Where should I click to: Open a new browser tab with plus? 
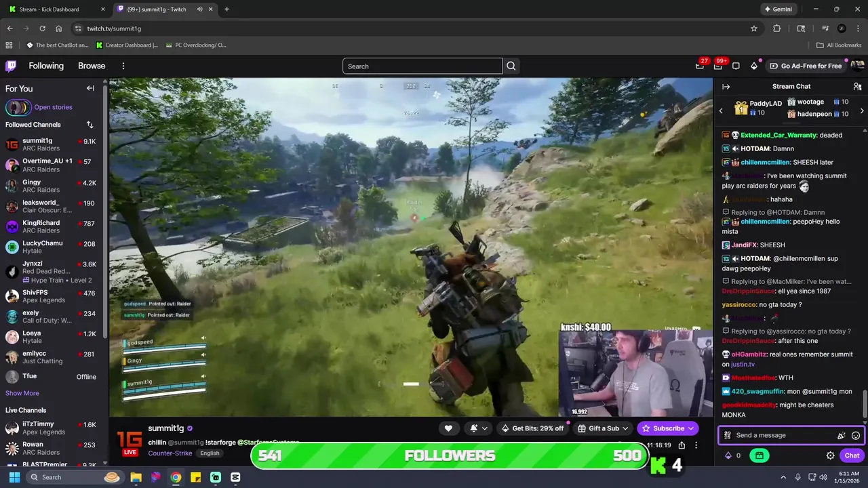tap(226, 9)
